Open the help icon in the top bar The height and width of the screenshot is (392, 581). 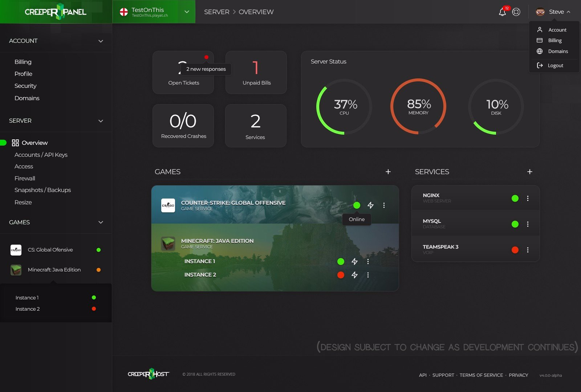click(516, 12)
